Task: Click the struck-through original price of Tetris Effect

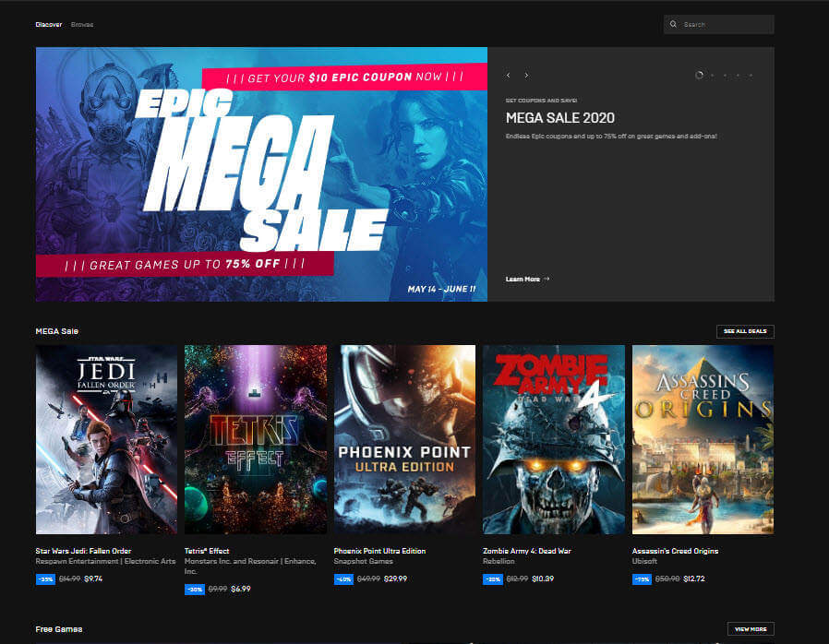Action: point(217,589)
